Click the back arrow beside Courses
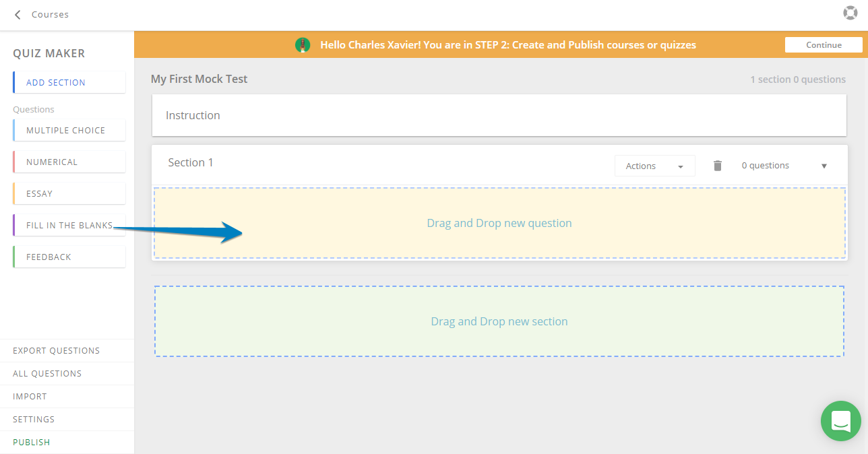The height and width of the screenshot is (454, 868). (x=18, y=14)
